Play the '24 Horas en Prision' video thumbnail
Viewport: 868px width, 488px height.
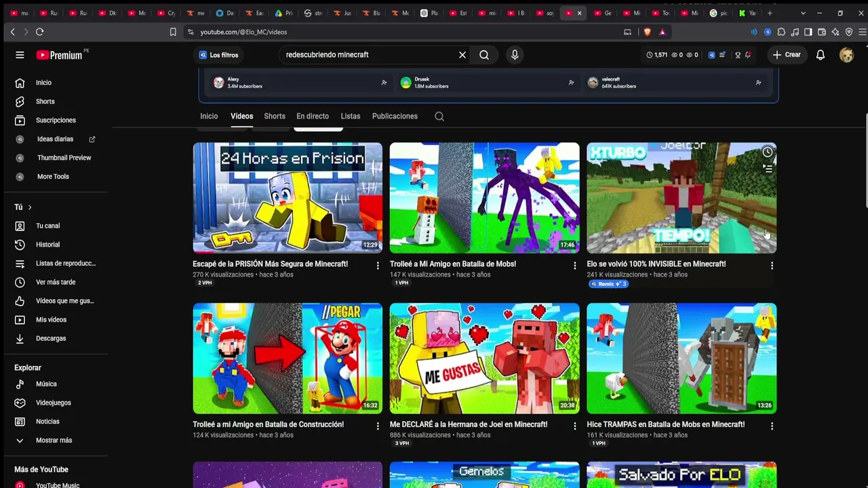288,198
